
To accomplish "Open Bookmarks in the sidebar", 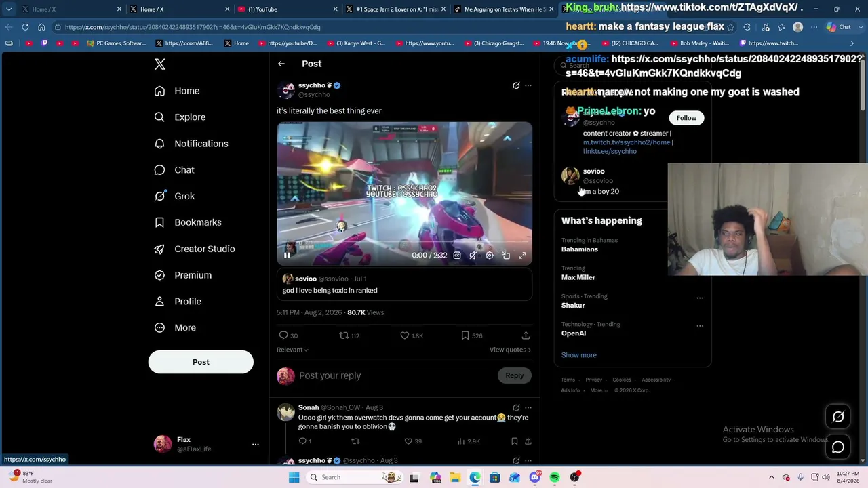I will tap(188, 222).
